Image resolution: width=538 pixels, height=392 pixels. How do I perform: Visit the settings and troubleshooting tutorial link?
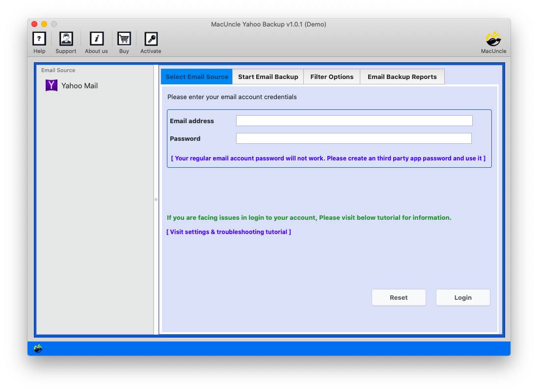point(229,232)
